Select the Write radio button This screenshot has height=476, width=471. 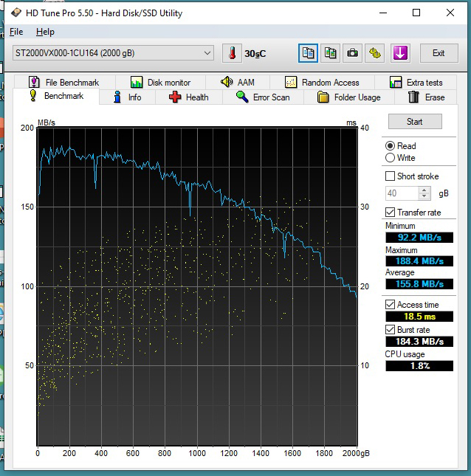pyautogui.click(x=390, y=158)
